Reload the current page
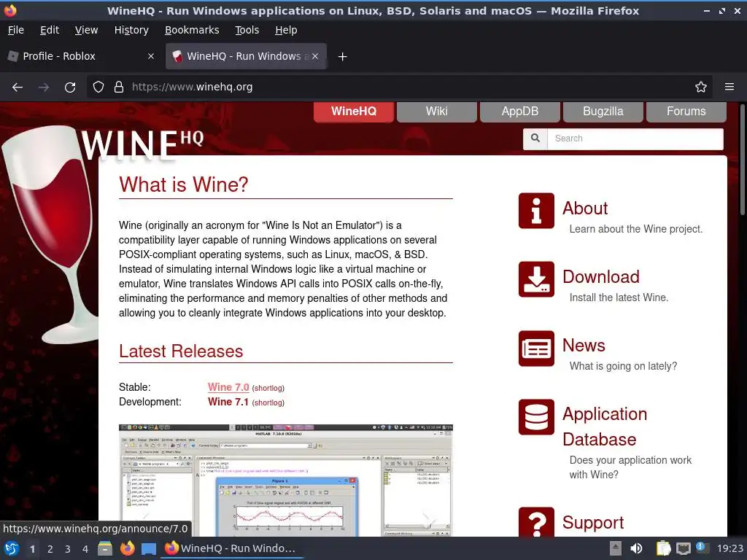 tap(70, 87)
